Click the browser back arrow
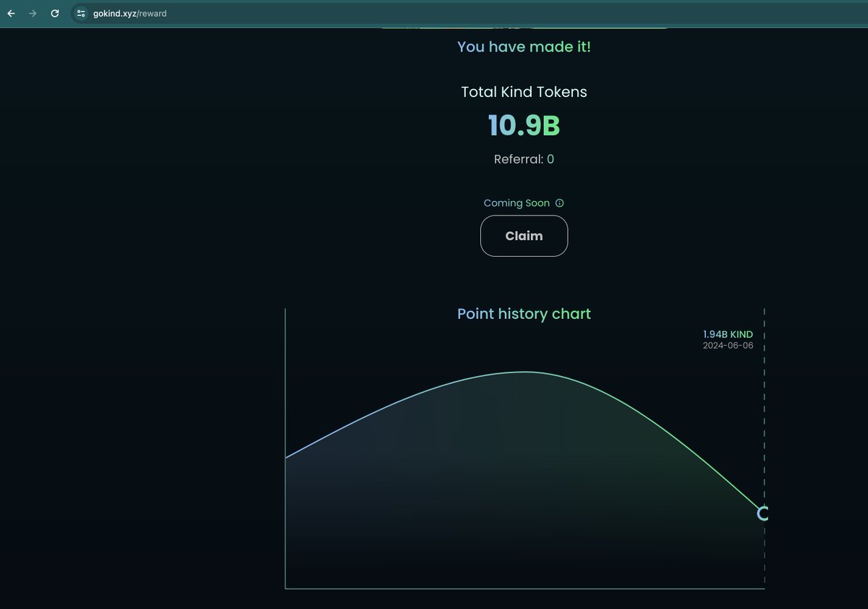868x609 pixels. pos(12,14)
